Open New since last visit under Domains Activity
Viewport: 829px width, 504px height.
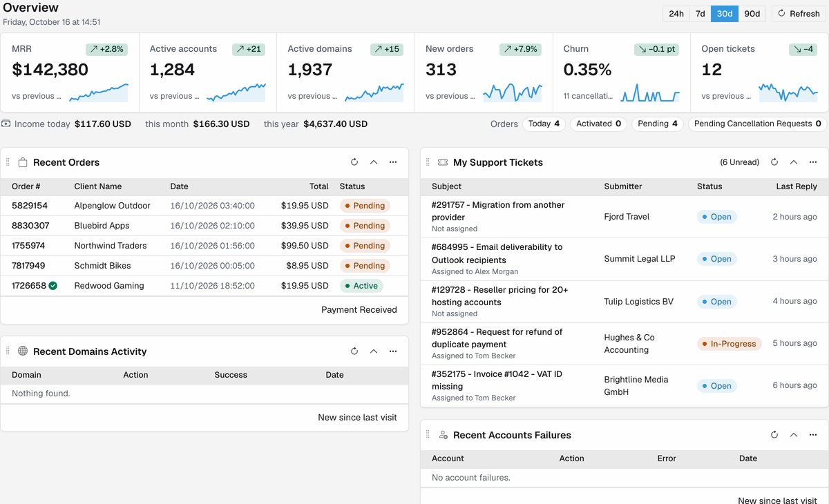click(357, 418)
